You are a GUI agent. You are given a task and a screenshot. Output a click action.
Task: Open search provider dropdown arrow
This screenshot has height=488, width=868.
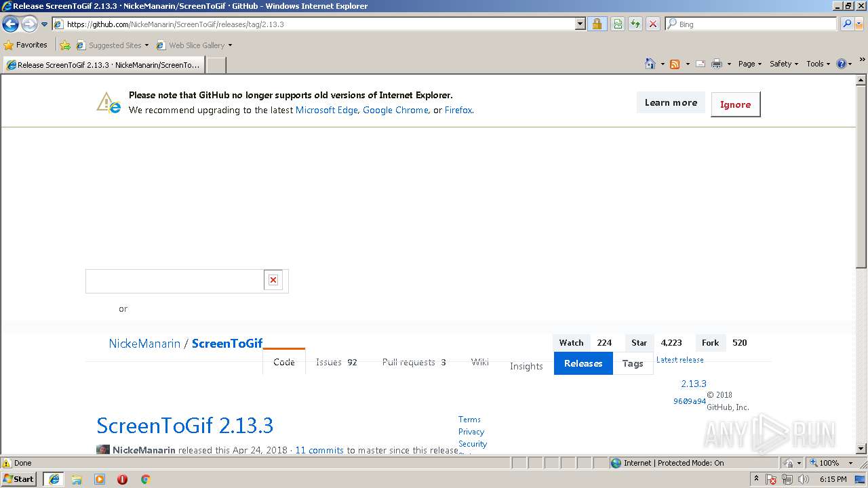[860, 24]
